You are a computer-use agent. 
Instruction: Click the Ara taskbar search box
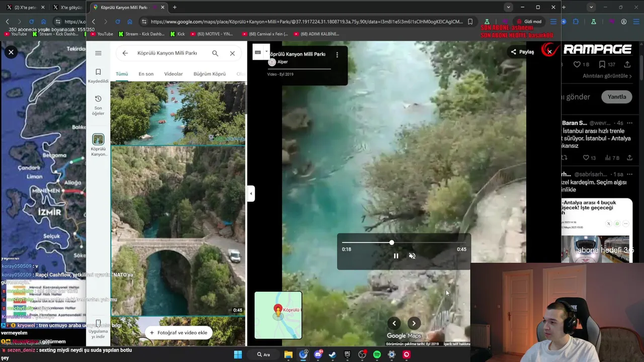click(x=263, y=354)
